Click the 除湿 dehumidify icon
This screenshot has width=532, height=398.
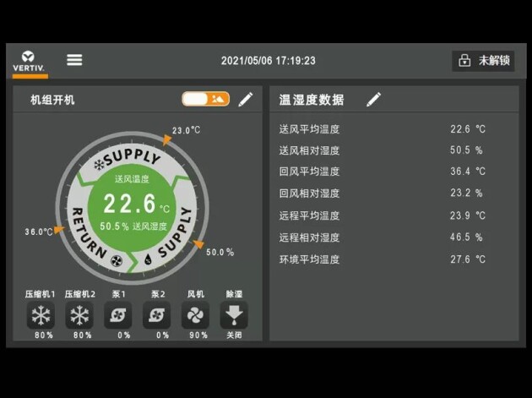234,315
